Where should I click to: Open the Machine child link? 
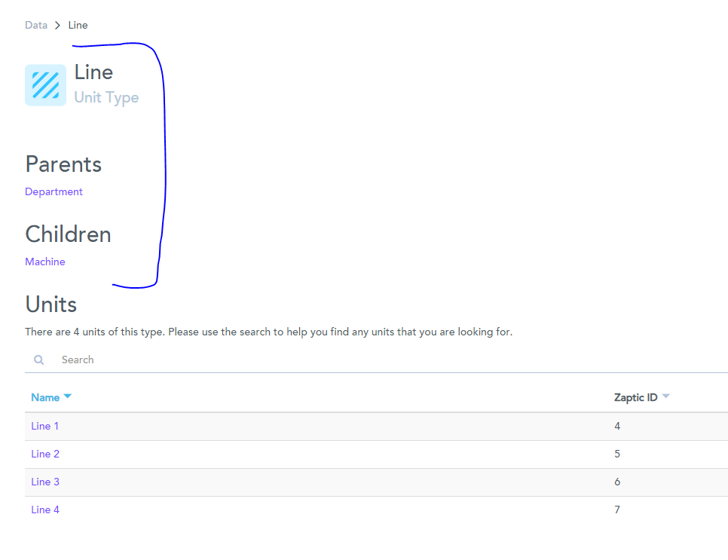[x=45, y=262]
